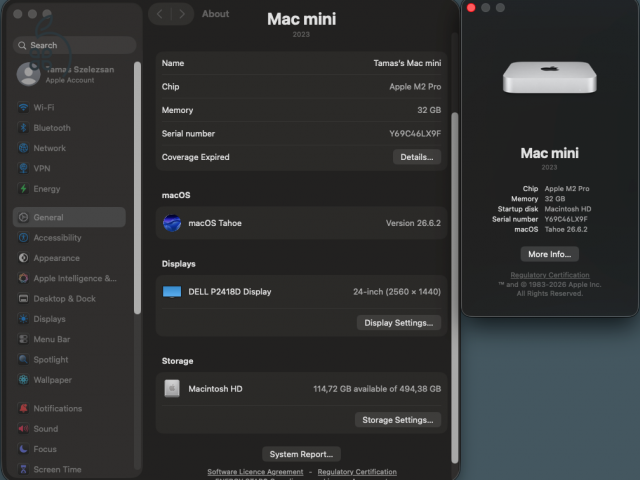640x480 pixels.
Task: Open Regulatory Certification link in About window
Action: [x=550, y=275]
